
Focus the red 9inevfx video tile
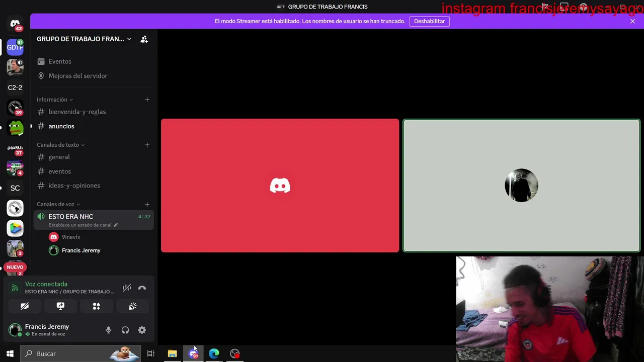(x=280, y=186)
